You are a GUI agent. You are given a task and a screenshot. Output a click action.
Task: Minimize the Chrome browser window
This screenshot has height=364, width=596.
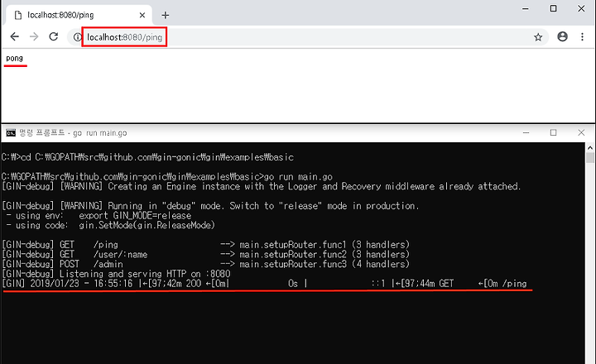[x=526, y=8]
